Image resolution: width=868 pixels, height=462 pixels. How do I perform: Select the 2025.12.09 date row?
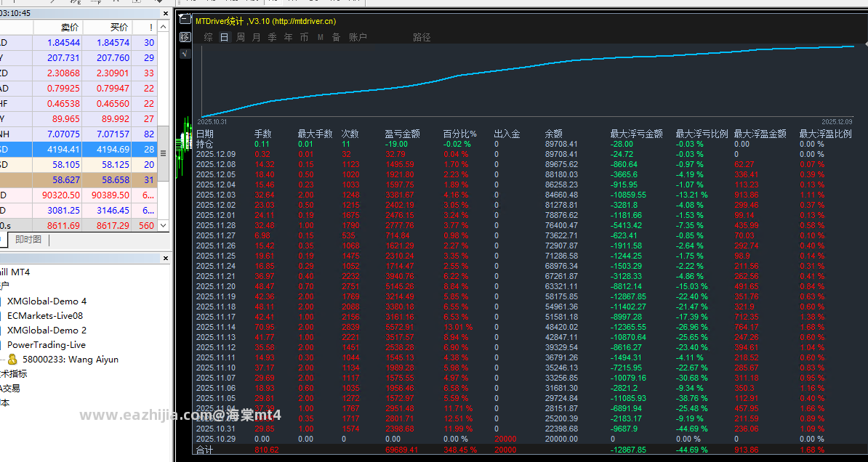coord(216,154)
